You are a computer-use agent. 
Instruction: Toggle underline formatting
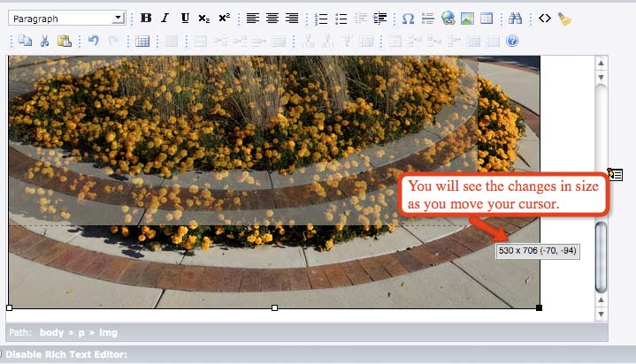pos(185,18)
